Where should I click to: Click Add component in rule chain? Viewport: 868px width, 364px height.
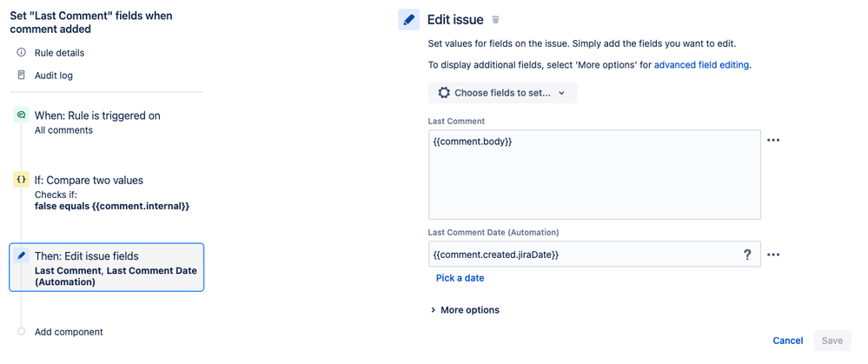[69, 332]
